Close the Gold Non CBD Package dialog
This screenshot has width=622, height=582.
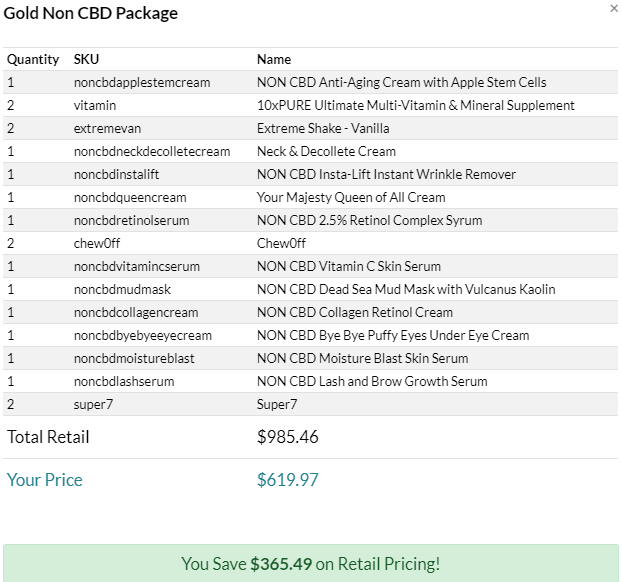(x=614, y=8)
